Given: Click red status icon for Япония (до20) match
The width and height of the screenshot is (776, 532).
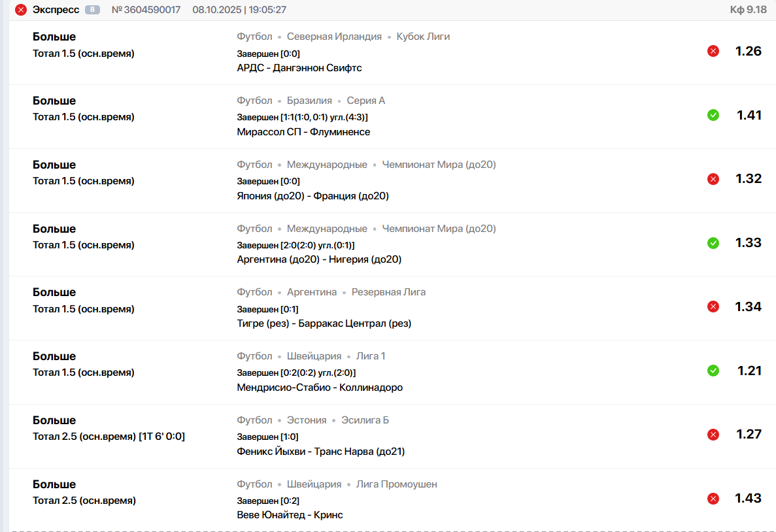Looking at the screenshot, I should (713, 179).
